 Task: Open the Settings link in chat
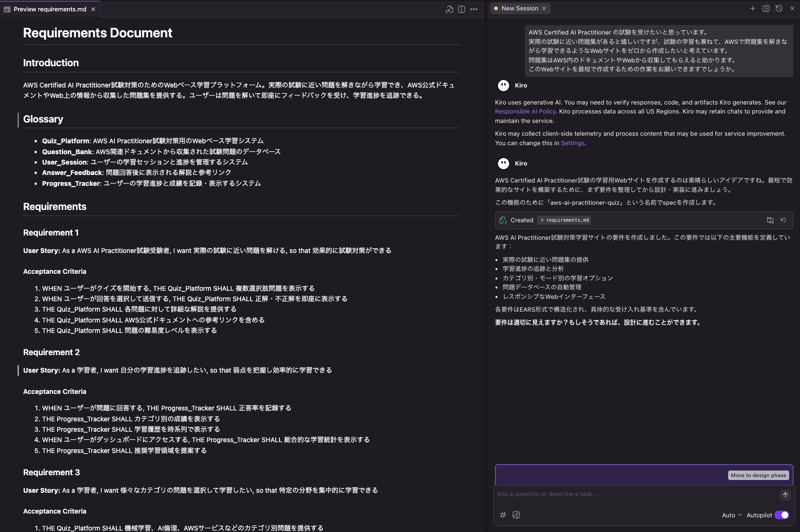coord(573,143)
